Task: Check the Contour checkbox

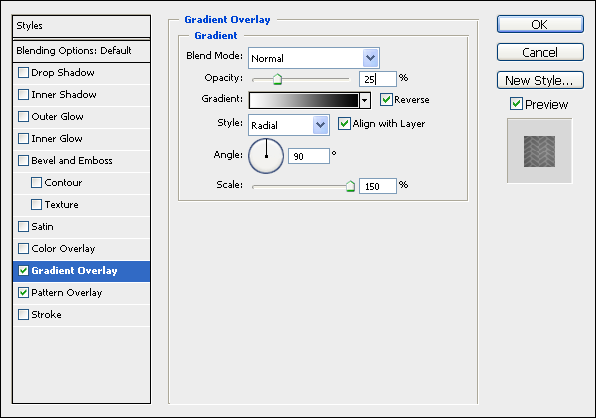Action: [36, 183]
